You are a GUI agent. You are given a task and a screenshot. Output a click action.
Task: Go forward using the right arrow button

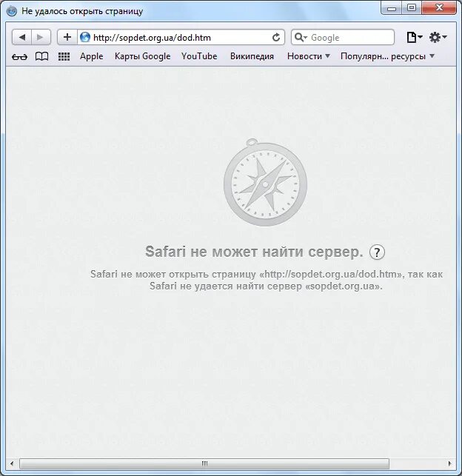point(41,37)
